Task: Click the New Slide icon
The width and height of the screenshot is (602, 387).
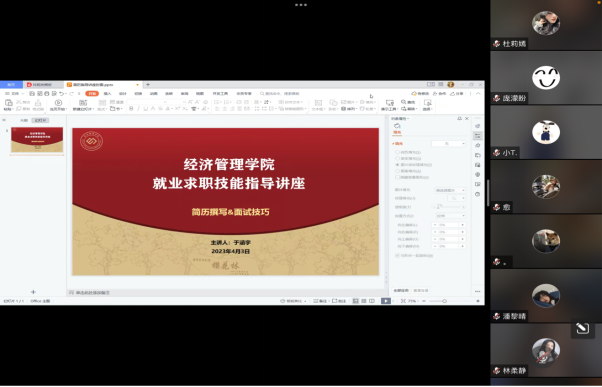Action: (83, 103)
